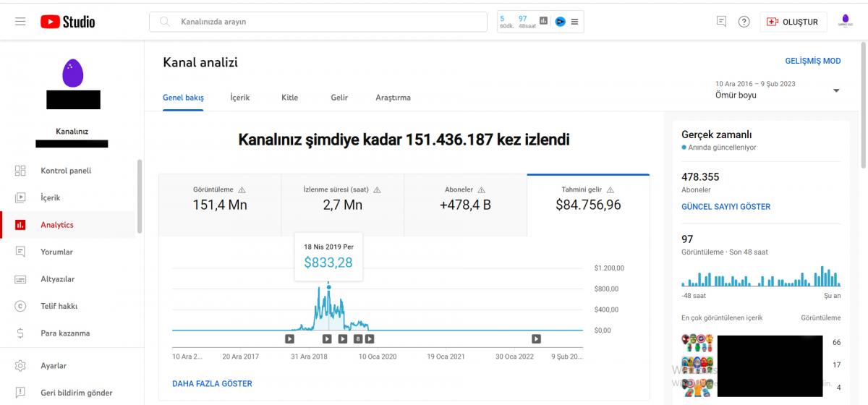
Task: Switch to the Kitle tab
Action: 289,98
